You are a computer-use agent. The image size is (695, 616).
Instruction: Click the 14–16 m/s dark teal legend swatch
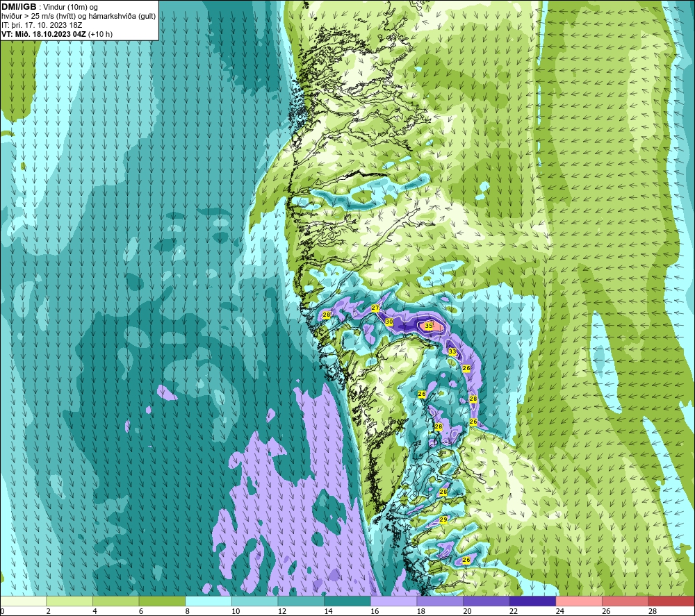point(347,601)
